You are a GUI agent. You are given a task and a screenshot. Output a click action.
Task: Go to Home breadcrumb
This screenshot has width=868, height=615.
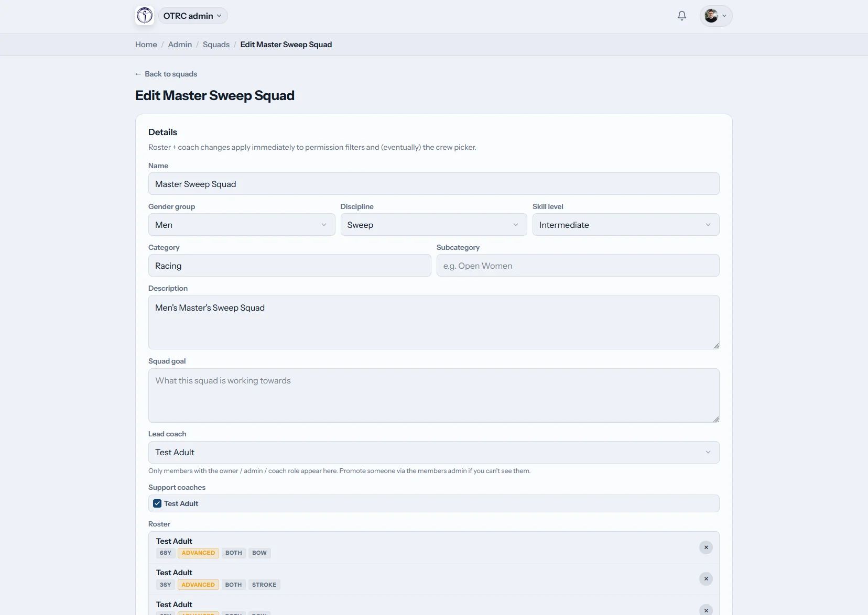click(x=146, y=45)
